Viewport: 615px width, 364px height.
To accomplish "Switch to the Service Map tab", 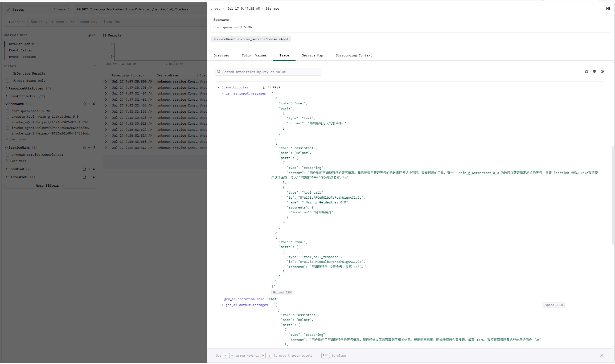I will point(312,55).
